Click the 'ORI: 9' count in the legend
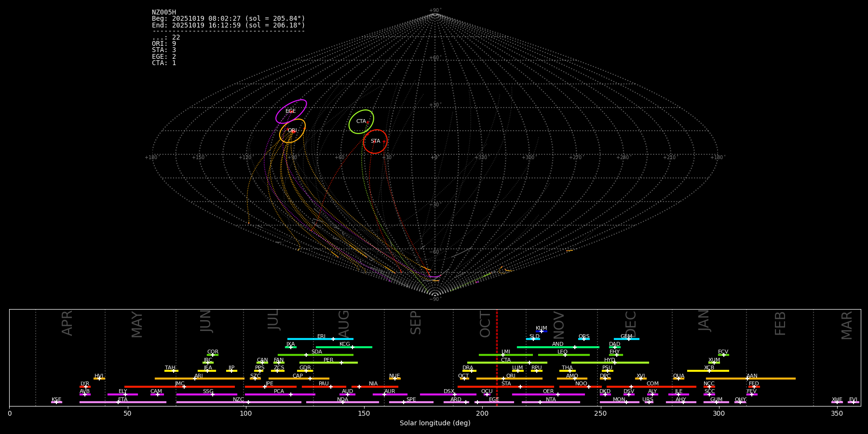The height and width of the screenshot is (434, 868). tap(164, 44)
